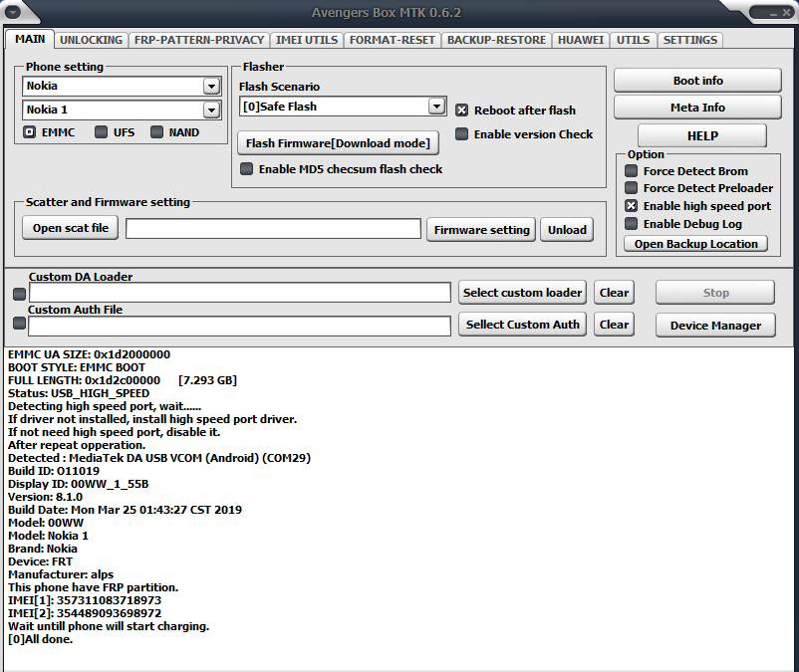Focus the Custom DA Loader path field
The image size is (799, 672).
pos(240,293)
